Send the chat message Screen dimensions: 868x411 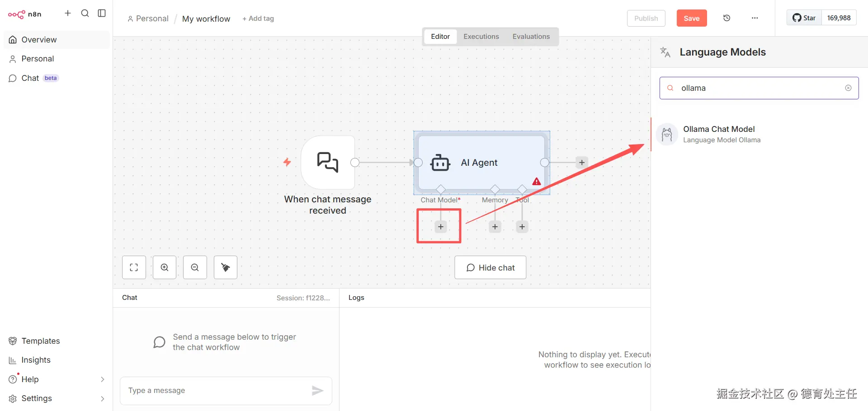[x=318, y=391]
